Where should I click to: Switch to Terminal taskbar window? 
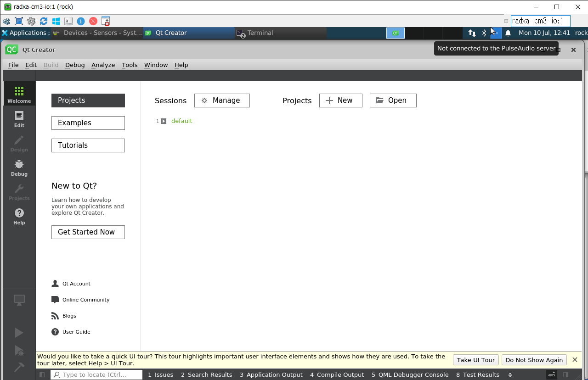click(x=281, y=33)
